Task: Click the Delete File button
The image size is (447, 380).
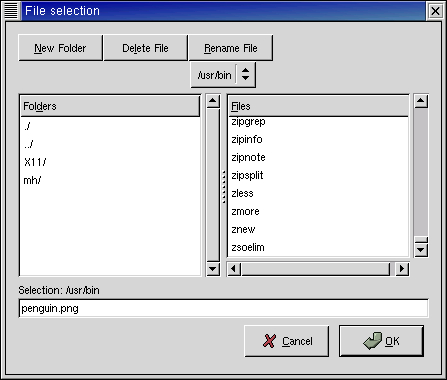Action: point(145,48)
